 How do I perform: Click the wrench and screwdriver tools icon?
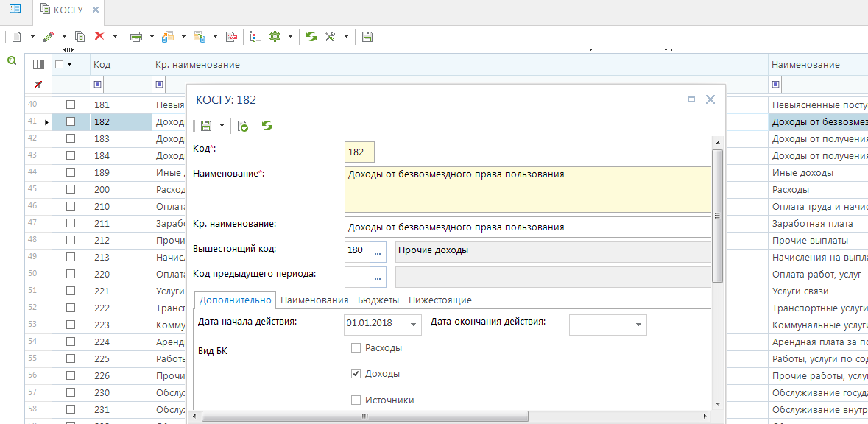click(x=331, y=37)
